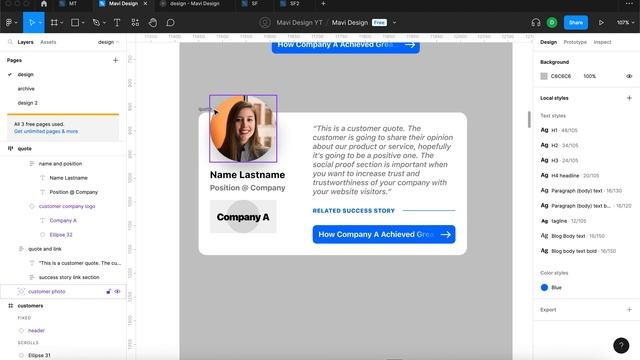This screenshot has height=360, width=640.
Task: Close the Mavi Design tab
Action: (145, 4)
